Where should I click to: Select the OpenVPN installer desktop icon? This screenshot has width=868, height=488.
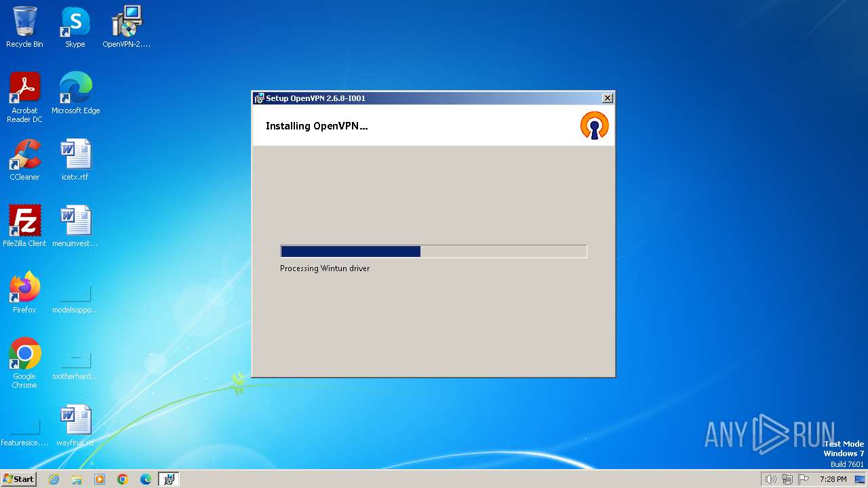126,27
